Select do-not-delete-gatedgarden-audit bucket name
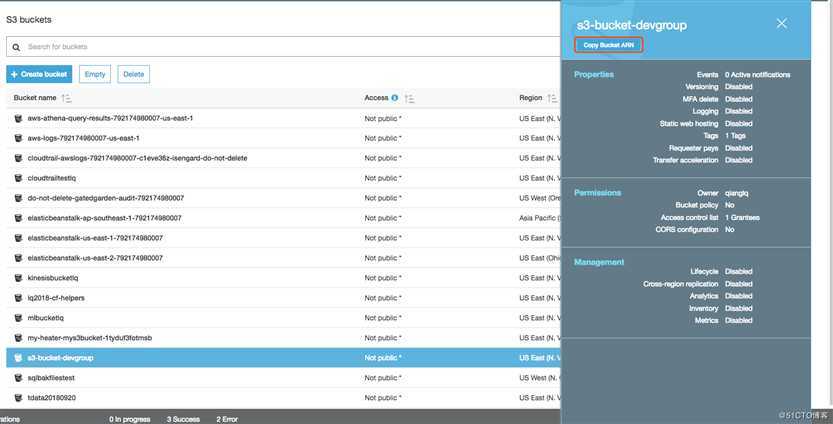The width and height of the screenshot is (833, 424). 106,198
